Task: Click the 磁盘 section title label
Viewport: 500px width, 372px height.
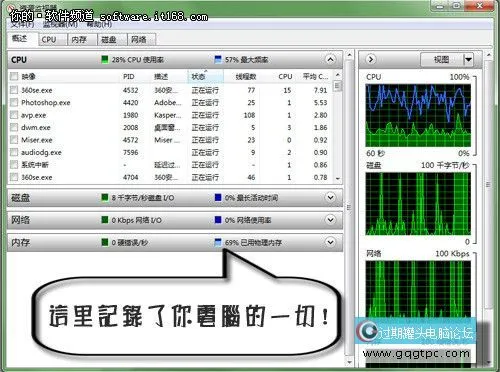Action: [x=20, y=198]
